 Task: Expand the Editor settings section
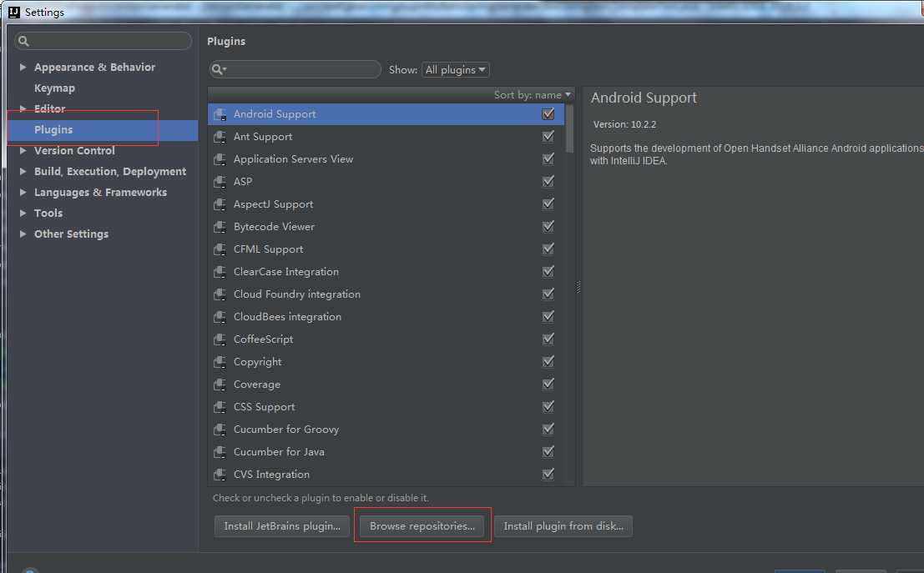(x=23, y=108)
